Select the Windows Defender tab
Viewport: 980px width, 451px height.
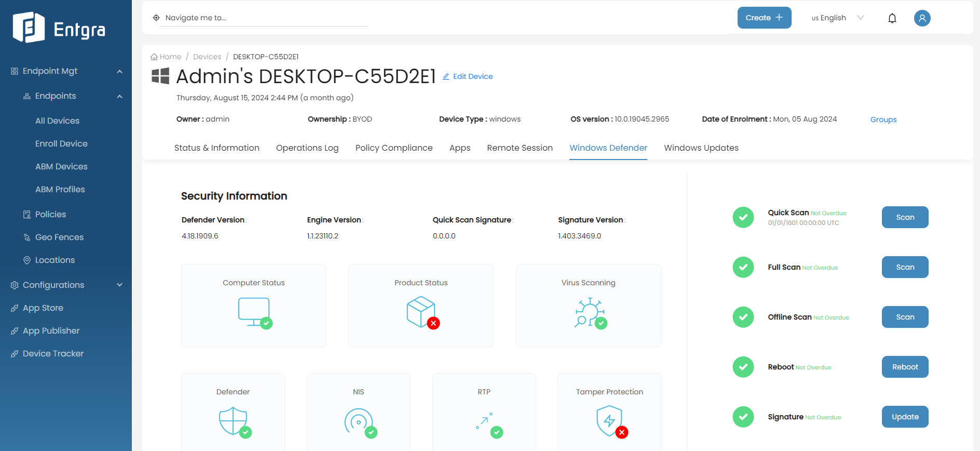tap(608, 148)
